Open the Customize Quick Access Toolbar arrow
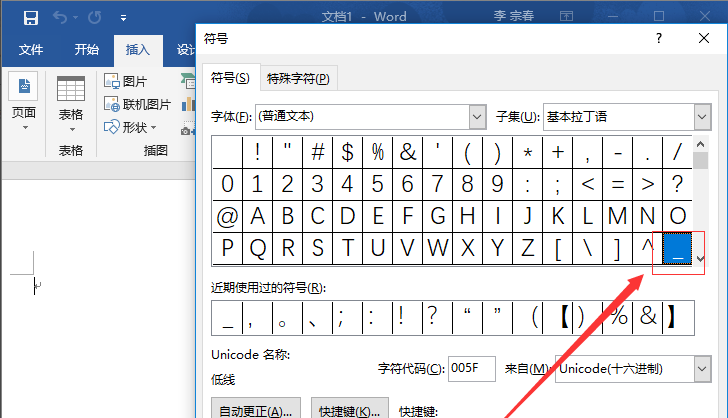This screenshot has width=728, height=418. [123, 18]
